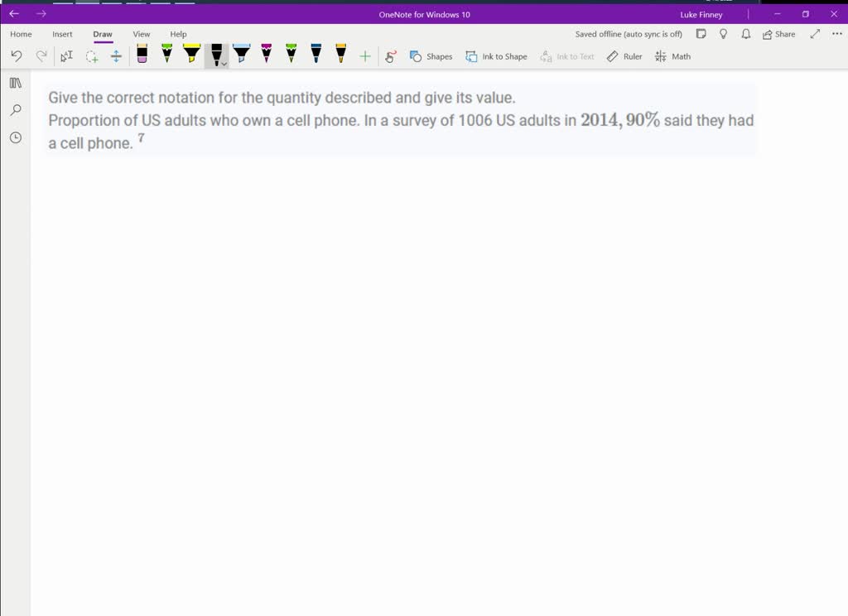
Task: Click the Share button
Action: tap(778, 34)
